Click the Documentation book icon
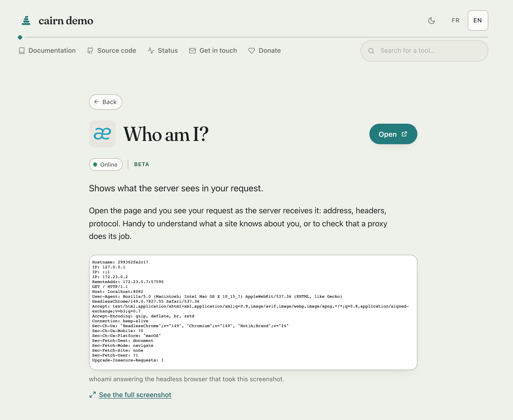 [x=22, y=51]
